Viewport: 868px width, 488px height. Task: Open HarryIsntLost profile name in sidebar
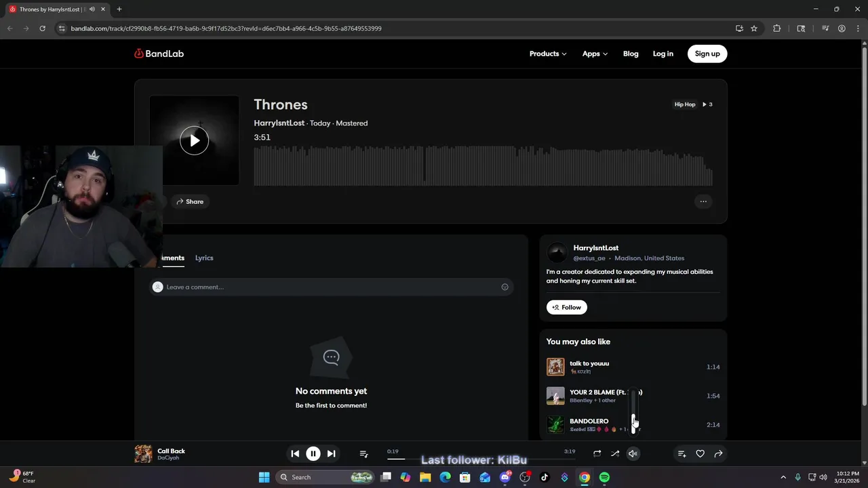[595, 248]
